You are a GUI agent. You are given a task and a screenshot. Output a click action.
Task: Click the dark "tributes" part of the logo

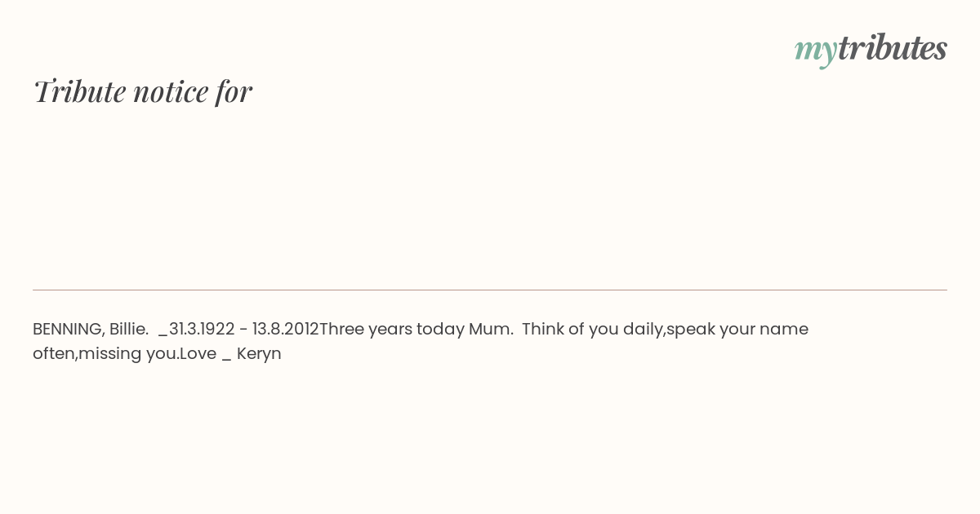pyautogui.click(x=893, y=47)
